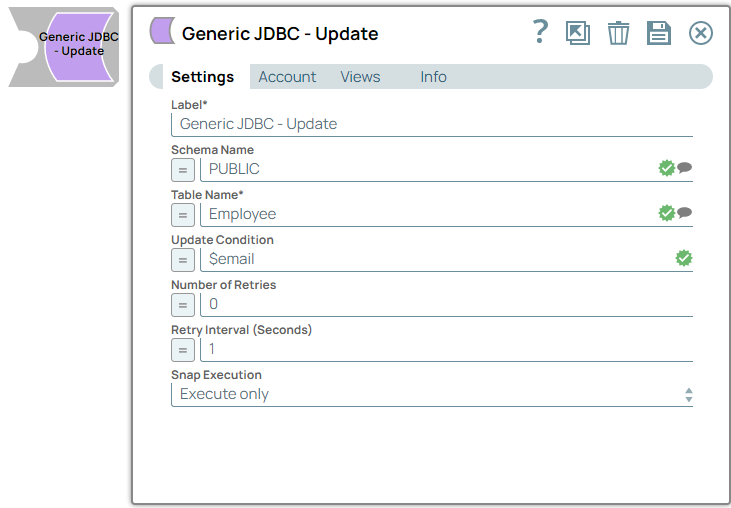This screenshot has height=508, width=731.
Task: Open Table Name suggestions bubble icon
Action: click(685, 213)
